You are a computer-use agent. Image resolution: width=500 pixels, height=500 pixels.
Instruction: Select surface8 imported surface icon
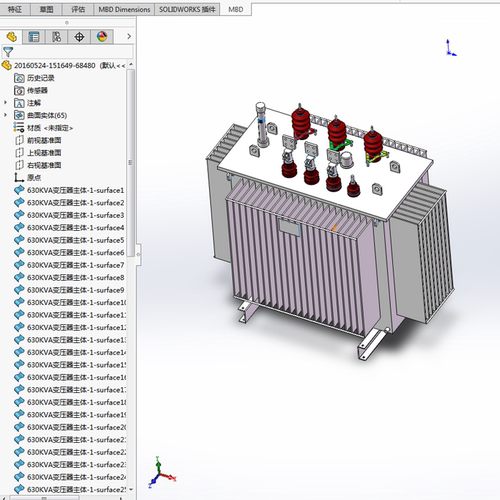pos(19,277)
